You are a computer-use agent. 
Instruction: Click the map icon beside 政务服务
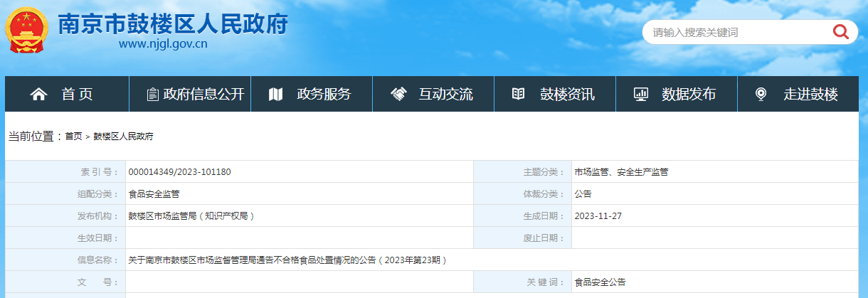tap(276, 94)
